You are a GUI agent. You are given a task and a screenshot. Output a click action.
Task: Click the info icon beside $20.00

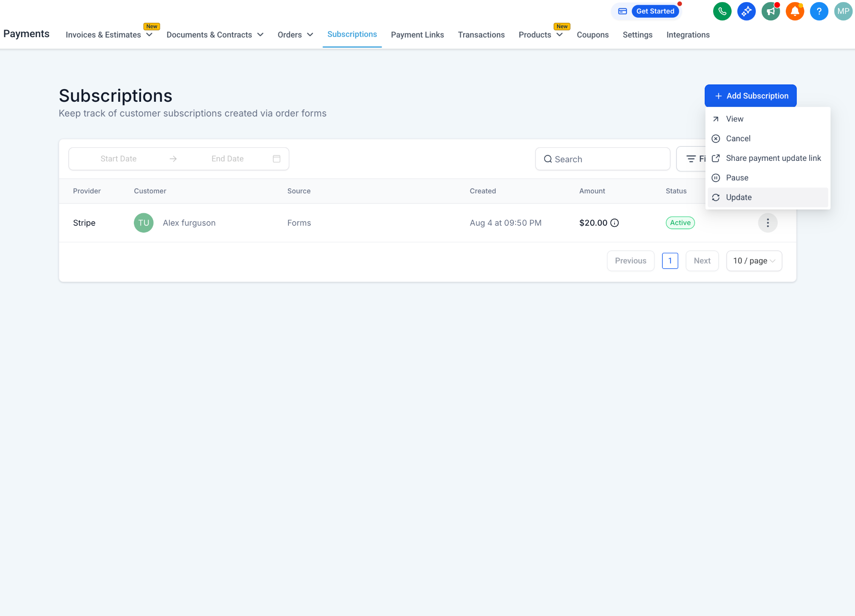pyautogui.click(x=615, y=223)
